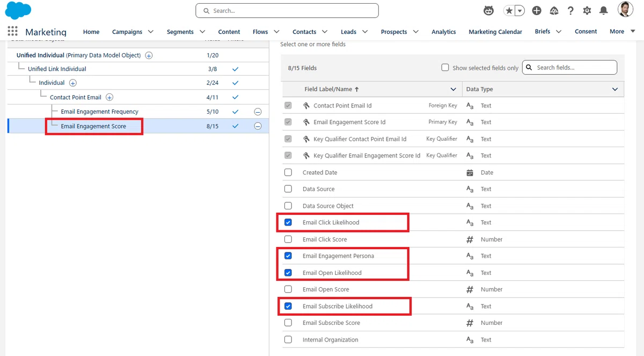Expand the Campaigns tab dropdown chevron
644x356 pixels.
pos(151,32)
